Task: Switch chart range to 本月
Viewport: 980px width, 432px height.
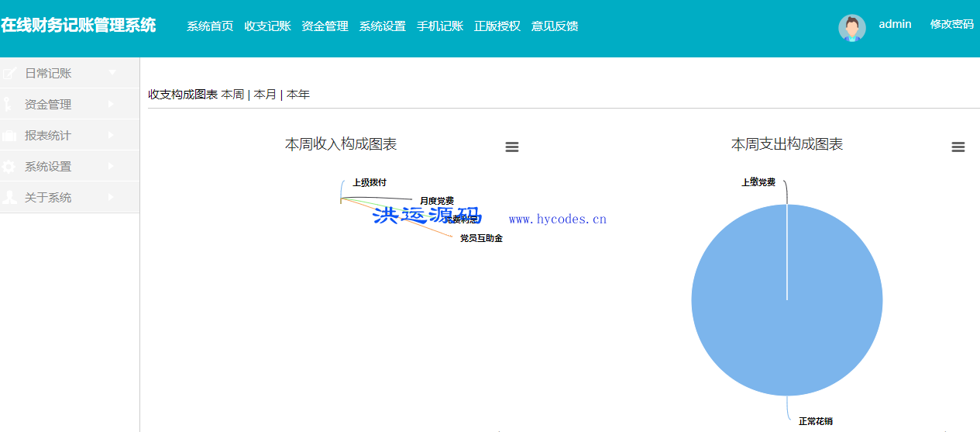Action: click(x=265, y=95)
